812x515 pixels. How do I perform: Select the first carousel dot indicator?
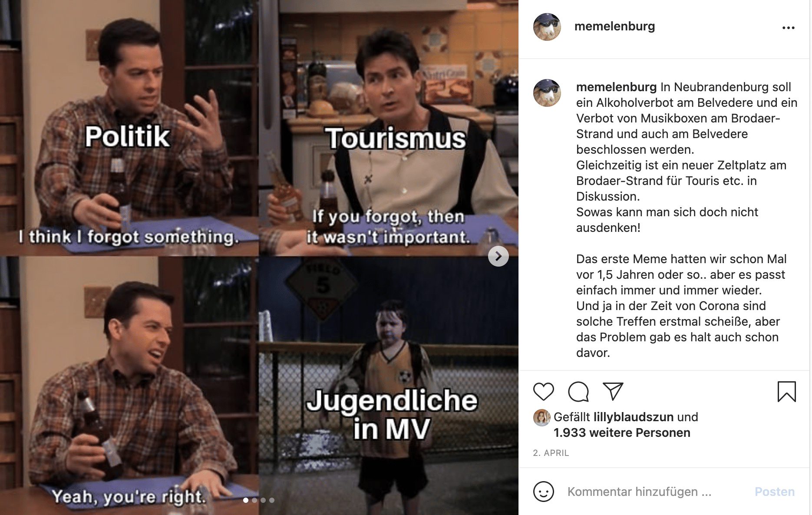pos(246,500)
